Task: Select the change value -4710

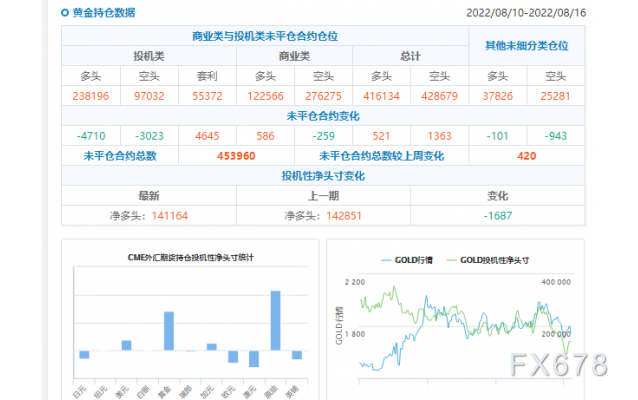Action: click(x=91, y=136)
